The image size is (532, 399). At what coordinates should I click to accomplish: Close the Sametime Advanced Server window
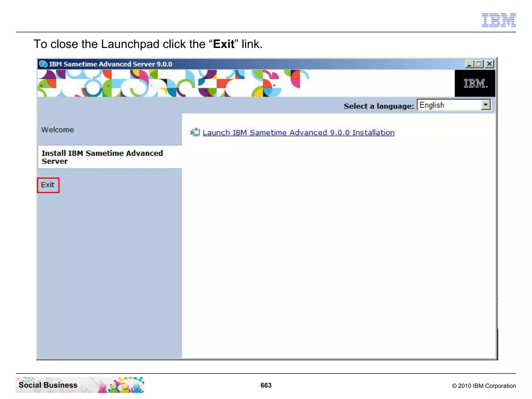pyautogui.click(x=489, y=64)
